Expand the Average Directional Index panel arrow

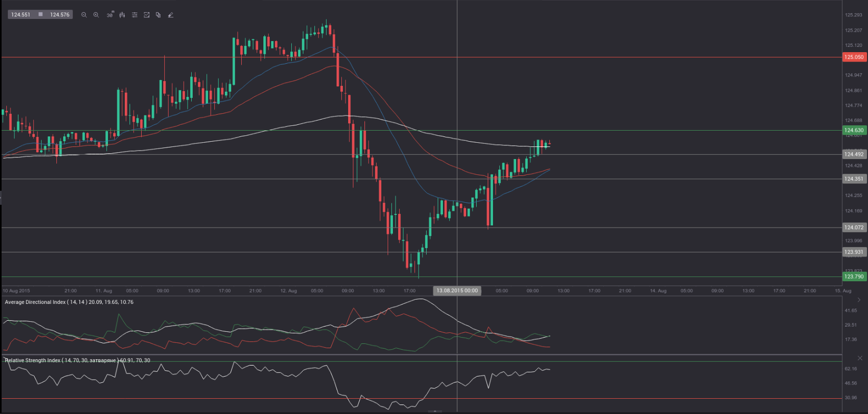click(859, 300)
